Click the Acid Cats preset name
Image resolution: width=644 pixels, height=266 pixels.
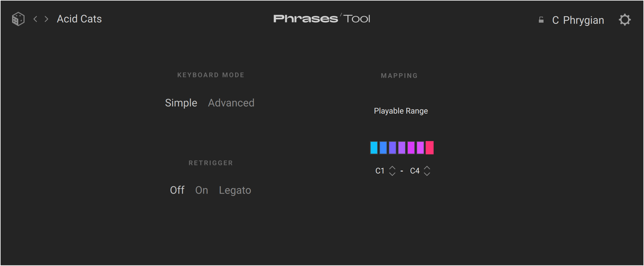tap(79, 19)
